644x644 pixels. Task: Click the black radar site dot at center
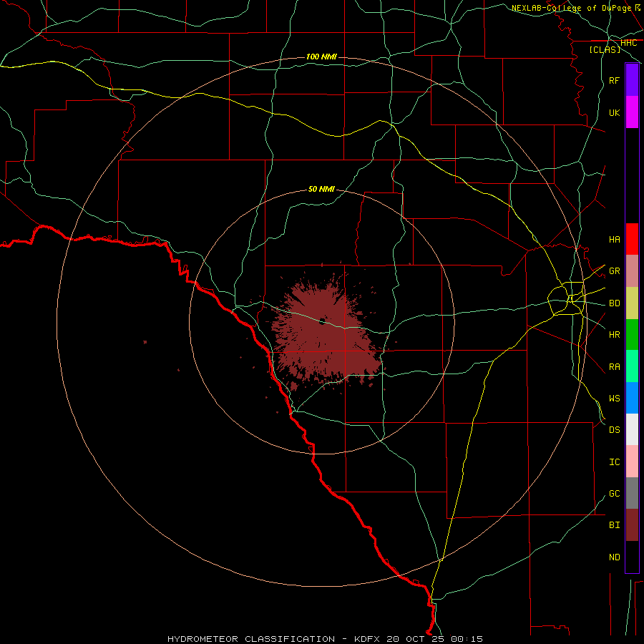pyautogui.click(x=322, y=321)
